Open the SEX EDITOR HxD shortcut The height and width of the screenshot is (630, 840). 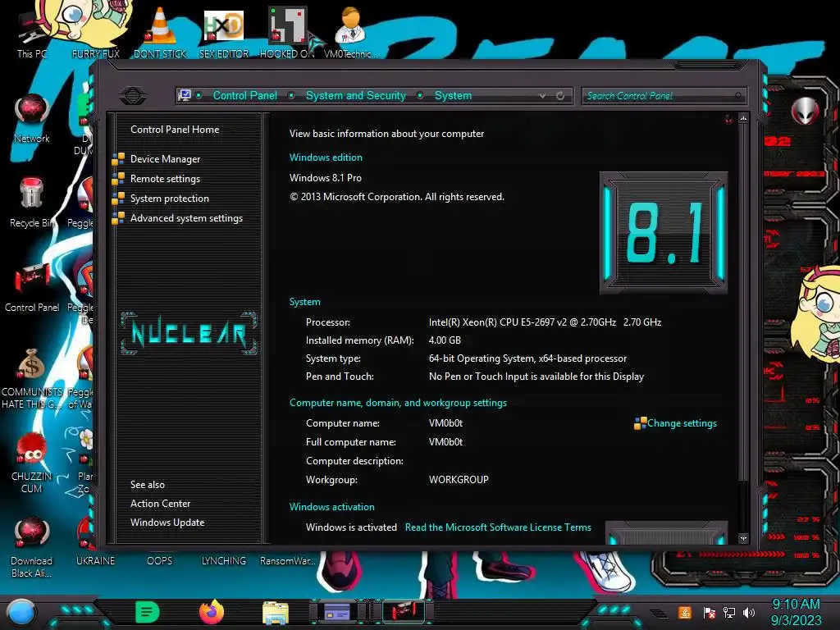(x=224, y=32)
